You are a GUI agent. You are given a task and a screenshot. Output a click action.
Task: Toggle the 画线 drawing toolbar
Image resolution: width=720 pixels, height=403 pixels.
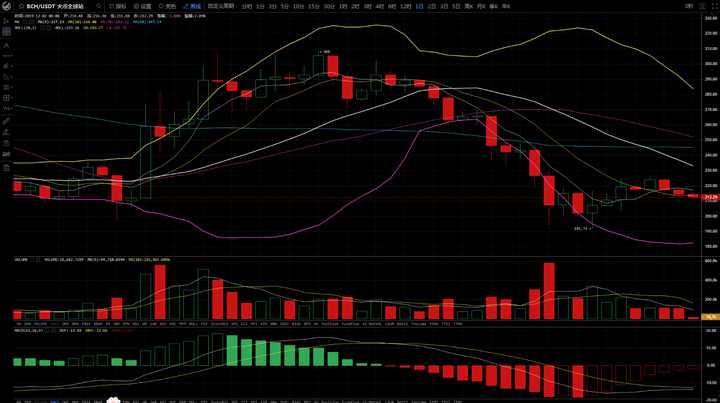pyautogui.click(x=192, y=6)
